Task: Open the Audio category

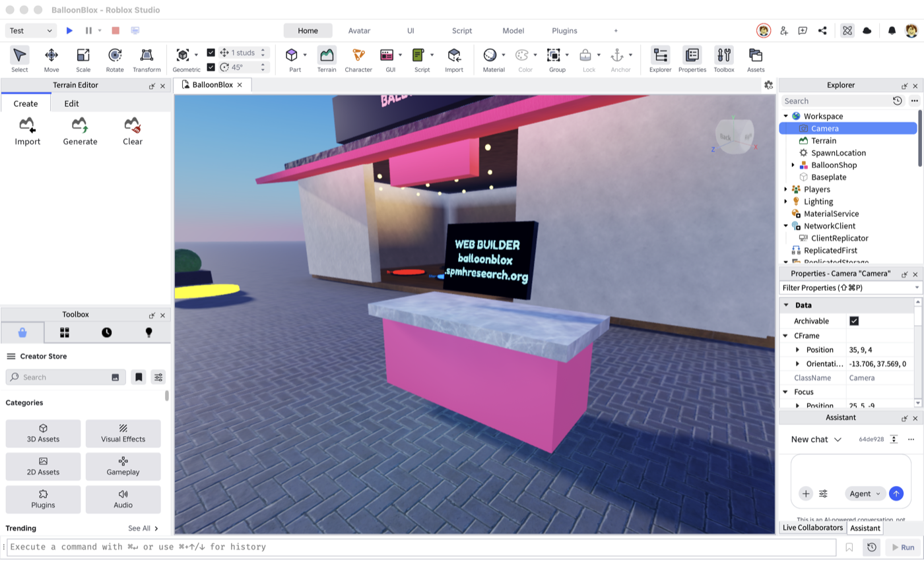Action: [x=123, y=499]
